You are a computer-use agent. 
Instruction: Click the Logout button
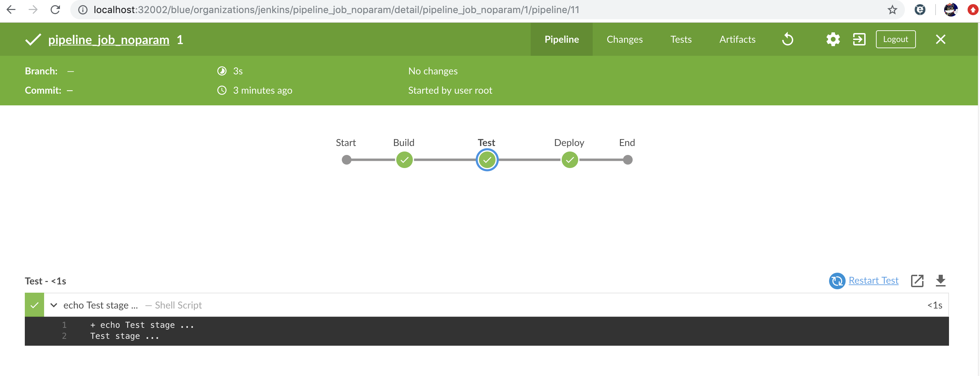click(x=895, y=39)
